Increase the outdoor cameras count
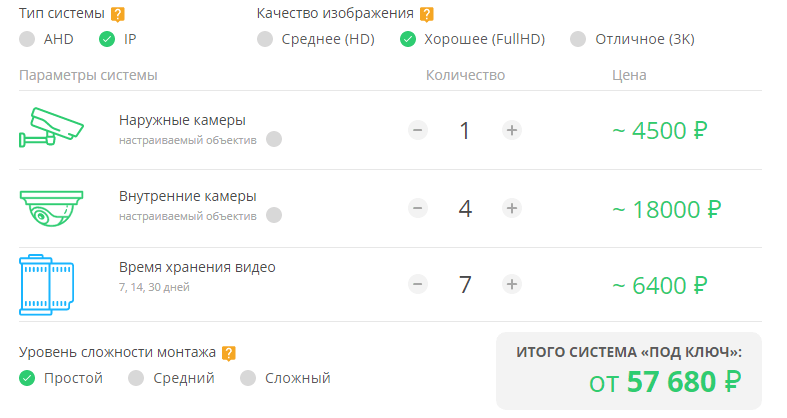 pyautogui.click(x=511, y=130)
